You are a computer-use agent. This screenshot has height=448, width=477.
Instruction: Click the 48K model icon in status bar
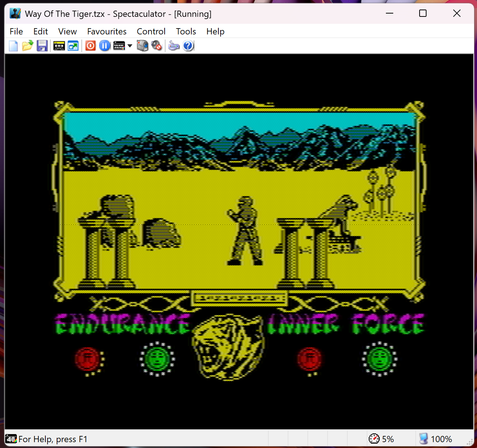11,439
